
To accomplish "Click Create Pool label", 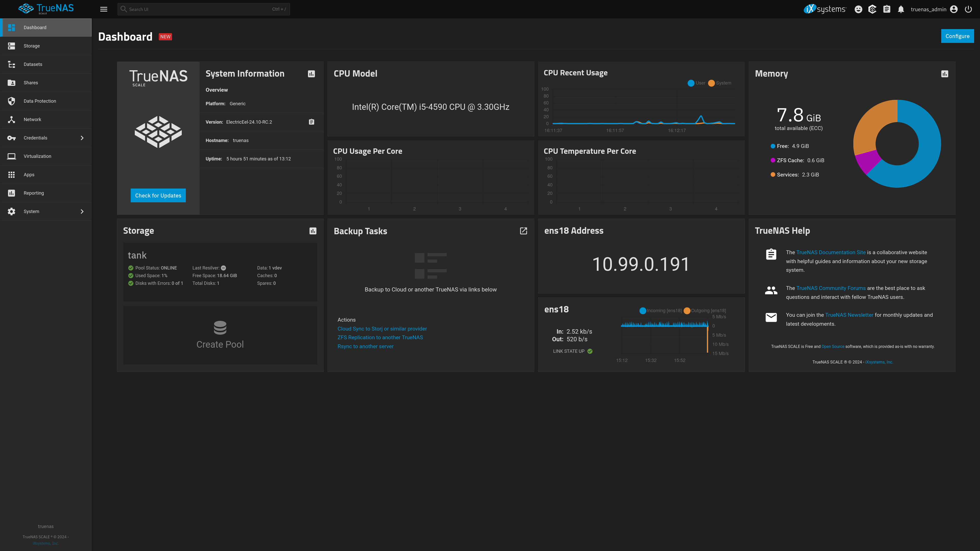I will pos(220,344).
